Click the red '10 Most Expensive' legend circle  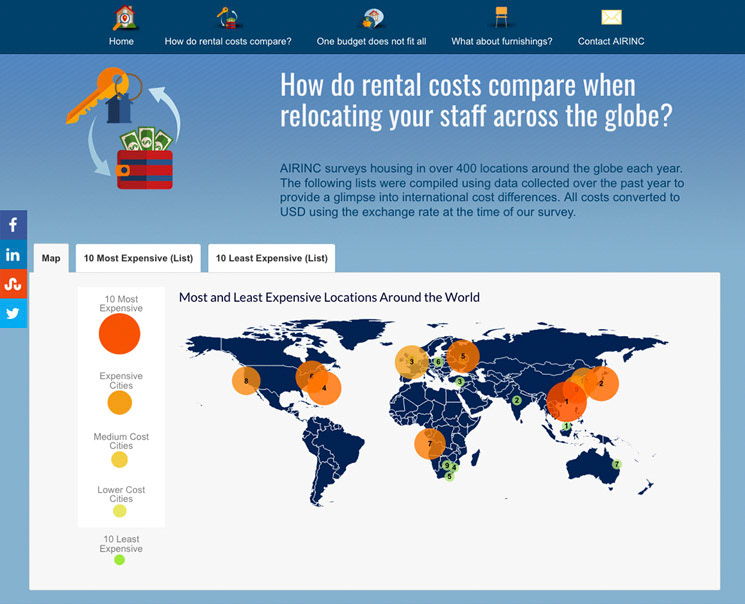coord(119,334)
